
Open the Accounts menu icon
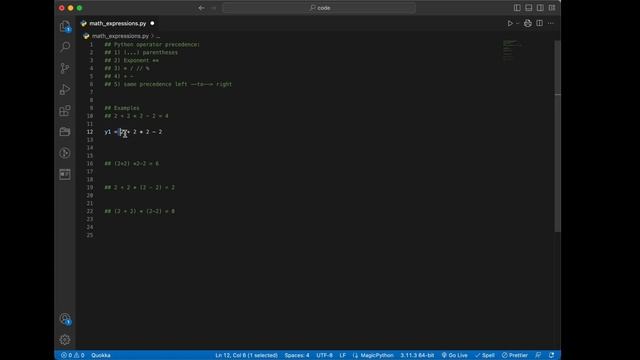click(65, 319)
